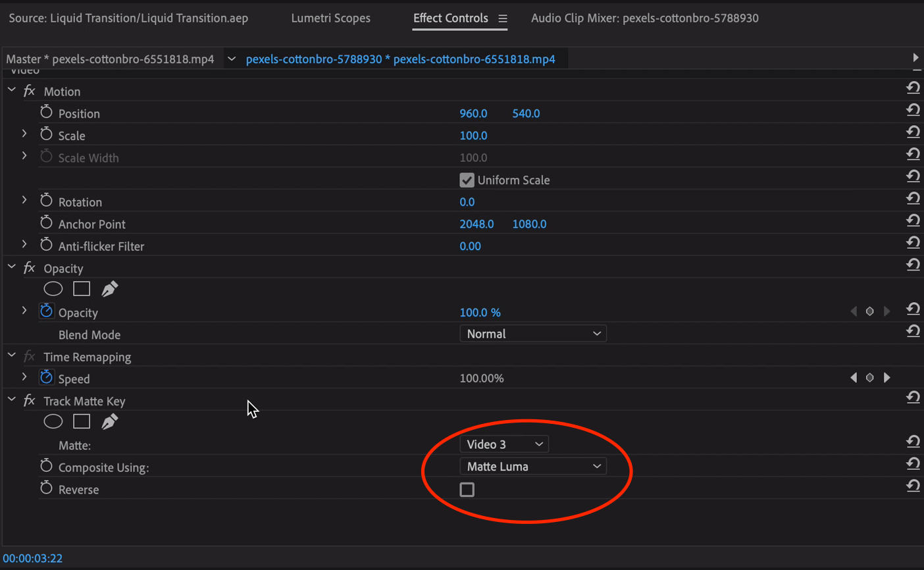The height and width of the screenshot is (570, 924).
Task: Enable the Reverse checkbox
Action: (x=467, y=490)
